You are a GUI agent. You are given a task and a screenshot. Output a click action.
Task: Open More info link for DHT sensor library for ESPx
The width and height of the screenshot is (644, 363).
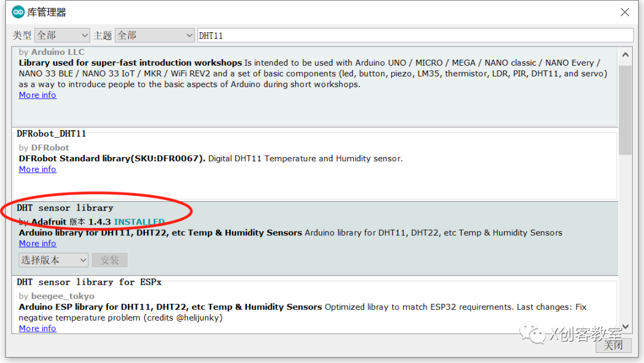pyautogui.click(x=38, y=328)
